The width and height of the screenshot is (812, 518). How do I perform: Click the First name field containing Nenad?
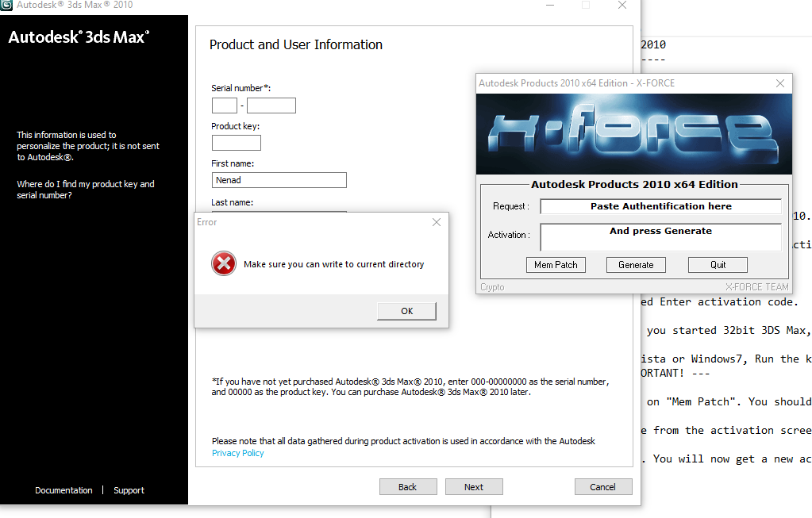(279, 180)
